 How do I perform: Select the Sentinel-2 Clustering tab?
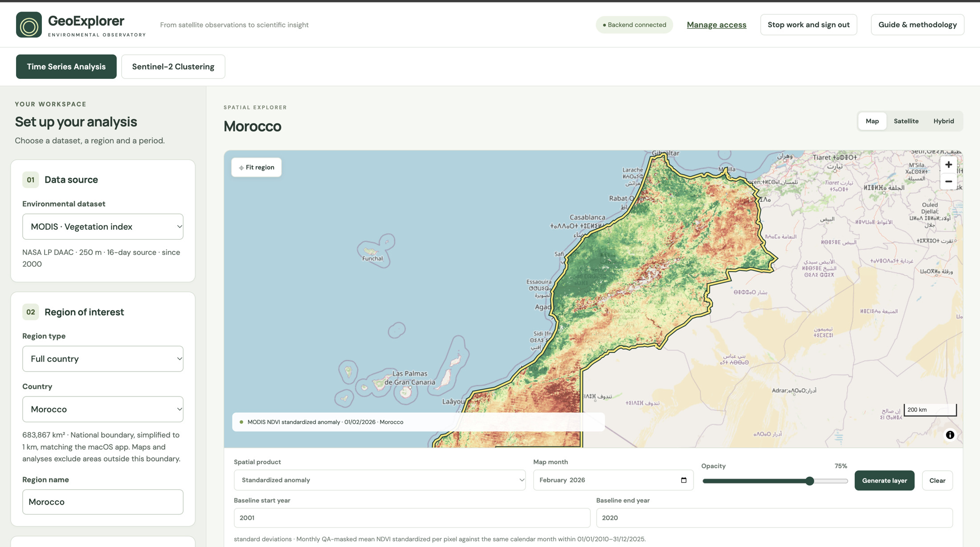click(x=173, y=67)
